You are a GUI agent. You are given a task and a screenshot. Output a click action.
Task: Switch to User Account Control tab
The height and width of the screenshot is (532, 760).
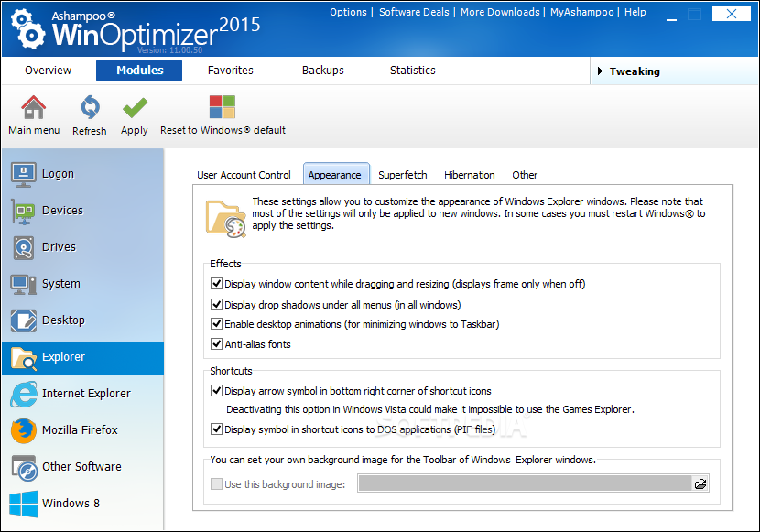point(244,175)
